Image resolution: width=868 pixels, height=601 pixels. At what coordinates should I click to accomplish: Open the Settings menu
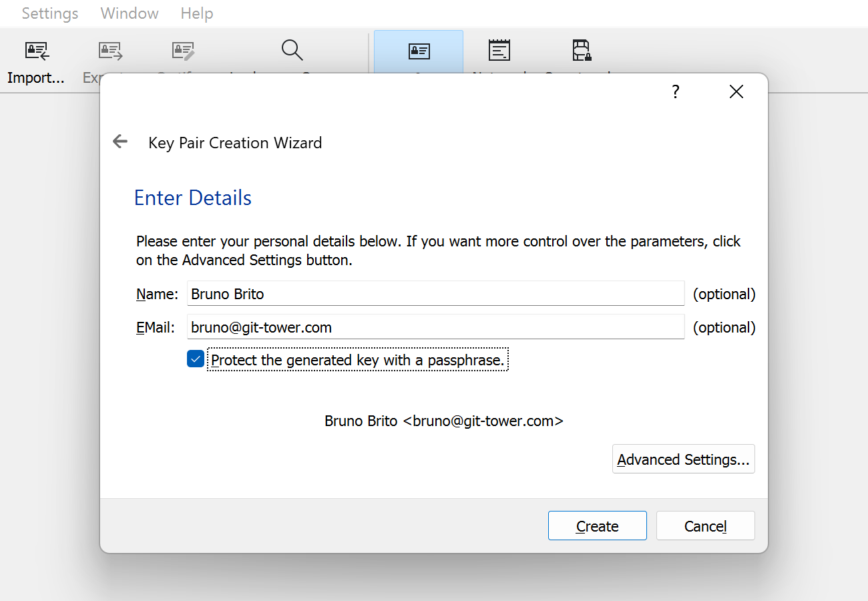coord(49,13)
